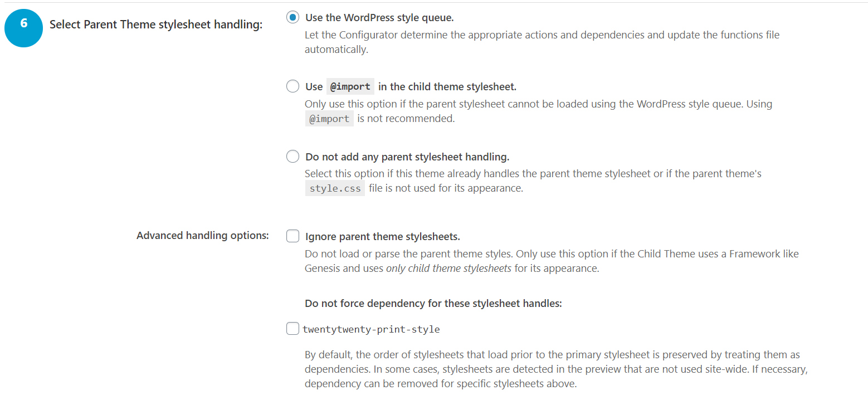Select "Do not add any parent stylesheet handling"
Screen dimensions: 868x400
[292, 156]
